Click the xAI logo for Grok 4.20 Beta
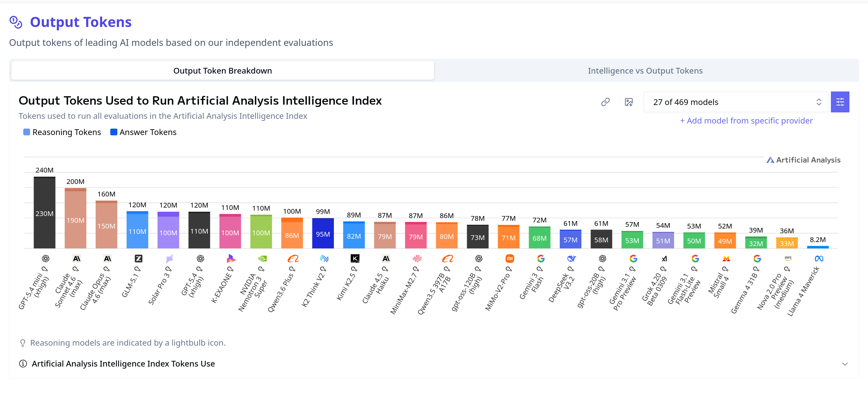868x402 pixels. pyautogui.click(x=664, y=259)
